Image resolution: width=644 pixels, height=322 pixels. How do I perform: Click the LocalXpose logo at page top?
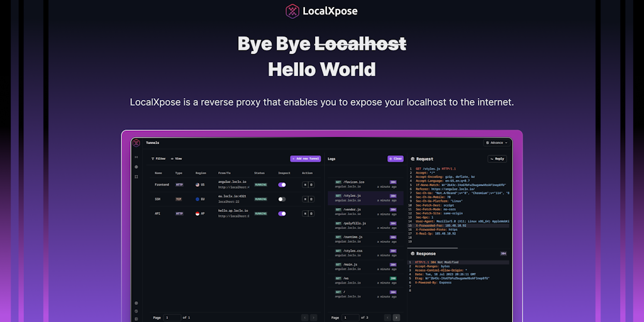[x=321, y=11]
